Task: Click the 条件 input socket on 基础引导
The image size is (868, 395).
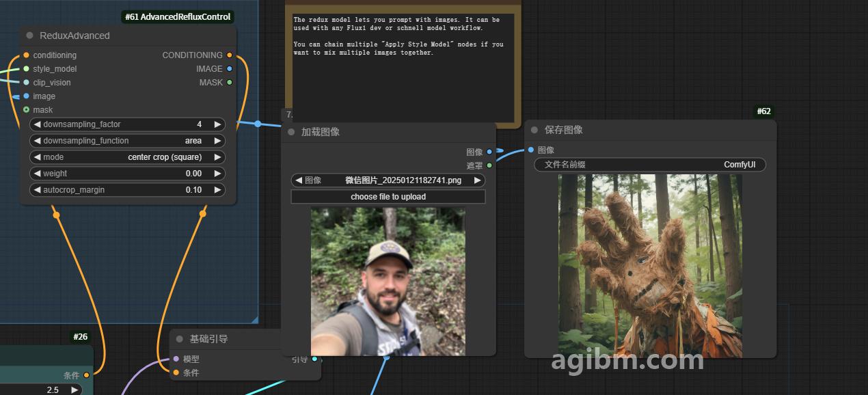Action: pyautogui.click(x=176, y=372)
